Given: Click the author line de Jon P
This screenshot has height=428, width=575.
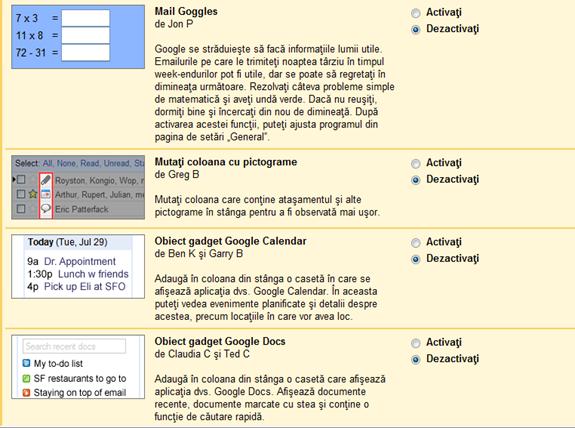Looking at the screenshot, I should (x=174, y=24).
